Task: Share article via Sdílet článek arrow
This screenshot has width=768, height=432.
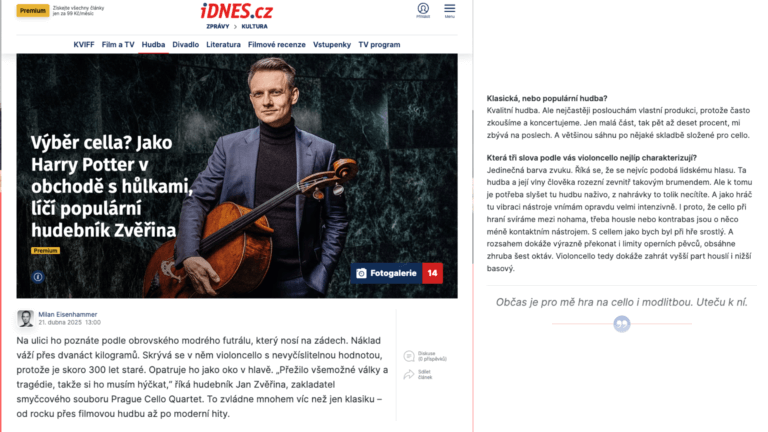Action: (x=409, y=375)
